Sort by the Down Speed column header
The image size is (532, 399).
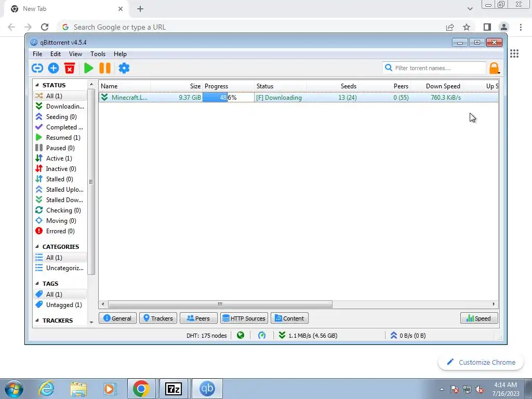click(x=436, y=86)
